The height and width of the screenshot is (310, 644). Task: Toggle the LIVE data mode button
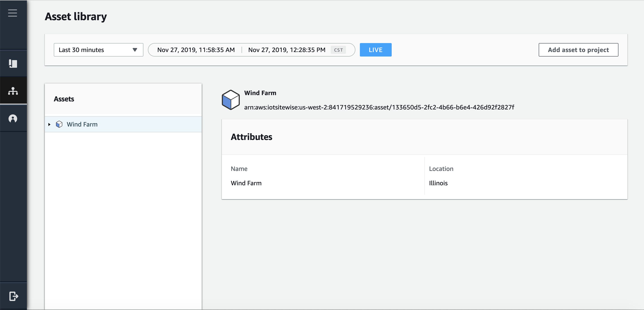click(375, 50)
